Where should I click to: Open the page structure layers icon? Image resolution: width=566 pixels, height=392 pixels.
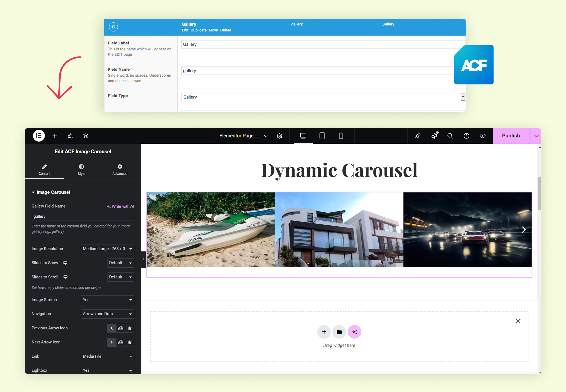[86, 136]
